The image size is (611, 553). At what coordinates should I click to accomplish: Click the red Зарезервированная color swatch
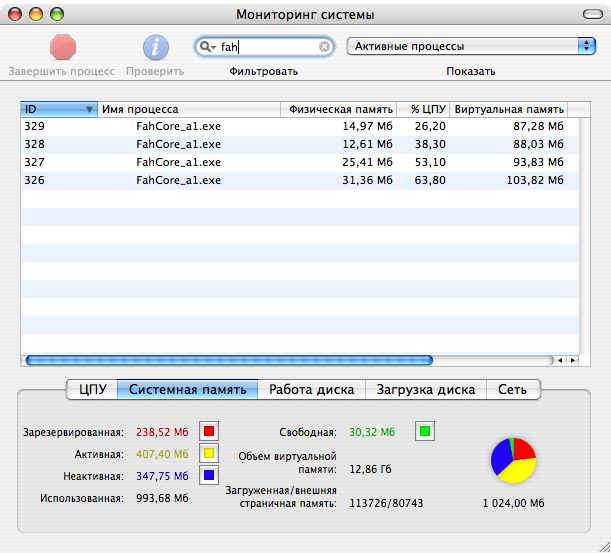(209, 432)
